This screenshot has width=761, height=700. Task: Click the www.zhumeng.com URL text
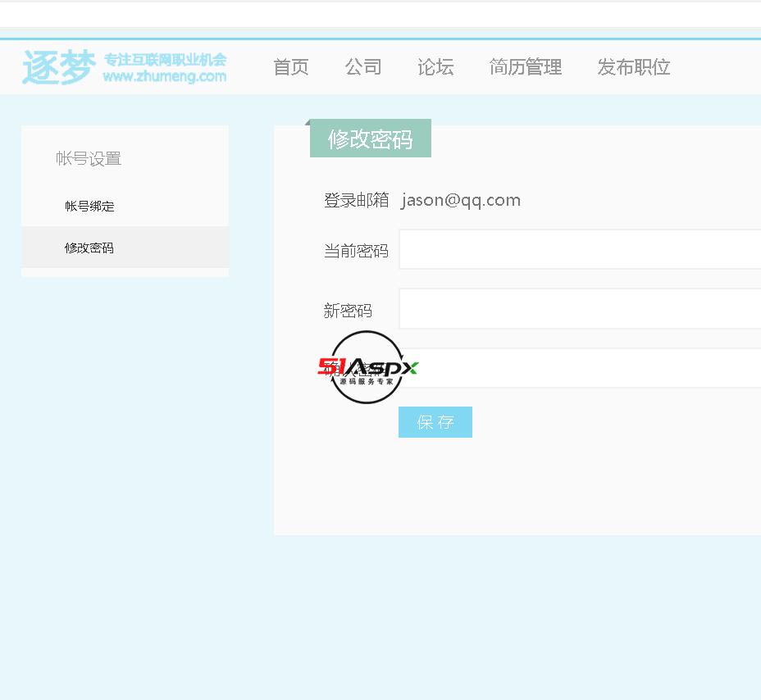(x=164, y=77)
